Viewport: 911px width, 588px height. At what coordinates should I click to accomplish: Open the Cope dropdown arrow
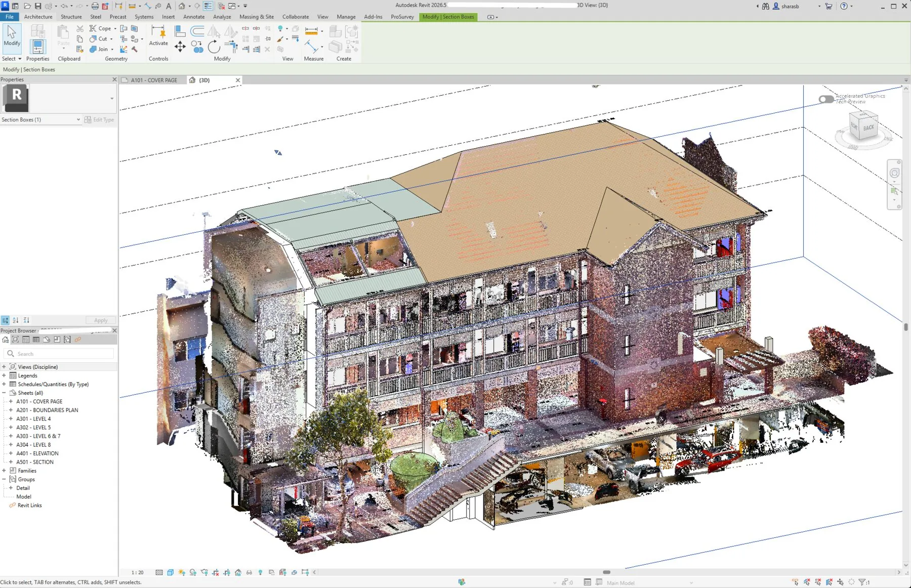pyautogui.click(x=115, y=29)
